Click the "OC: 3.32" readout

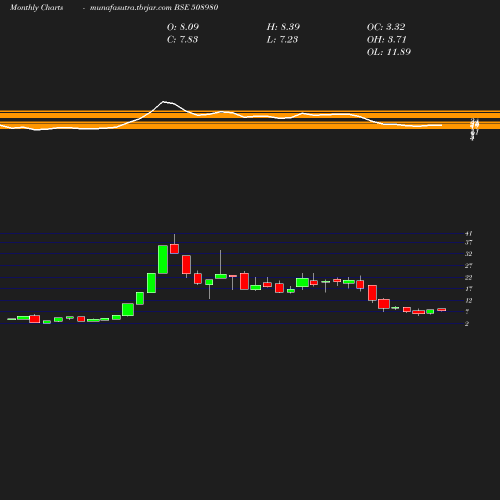[x=386, y=27]
